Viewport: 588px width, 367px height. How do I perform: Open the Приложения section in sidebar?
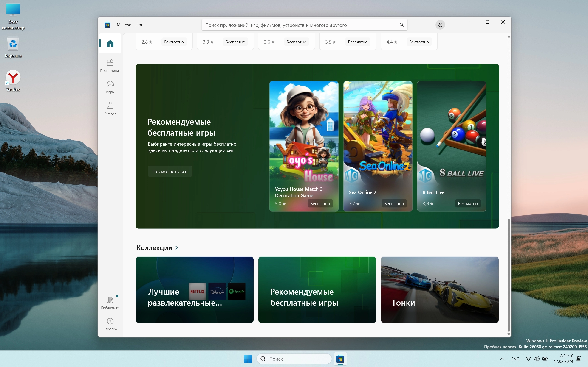click(110, 66)
